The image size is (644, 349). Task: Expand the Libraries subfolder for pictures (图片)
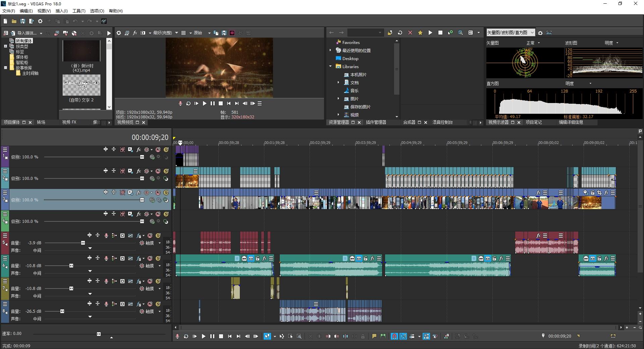pyautogui.click(x=338, y=99)
